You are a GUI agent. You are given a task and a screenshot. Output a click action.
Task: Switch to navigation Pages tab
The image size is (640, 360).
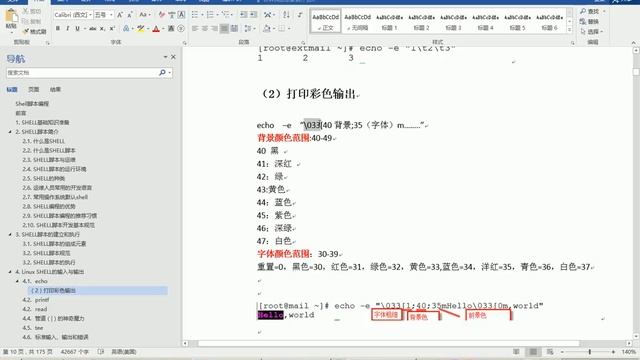click(33, 89)
